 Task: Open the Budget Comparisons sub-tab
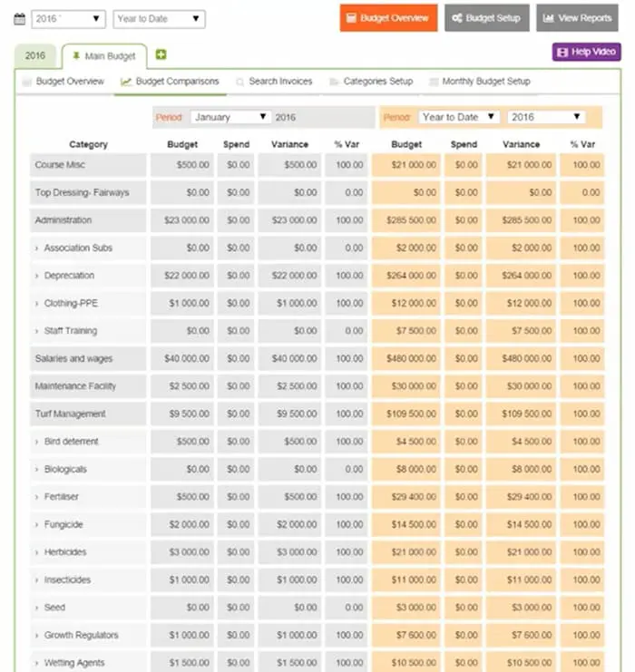pyautogui.click(x=170, y=82)
